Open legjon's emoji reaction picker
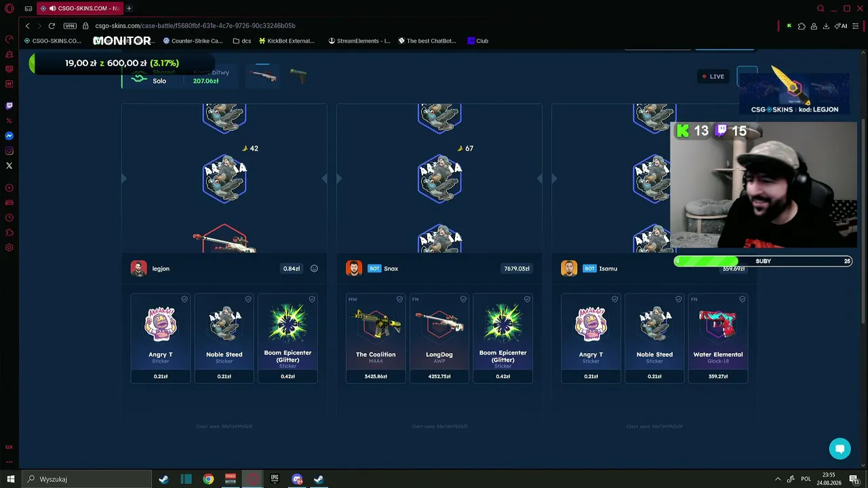The image size is (868, 488). click(314, 268)
